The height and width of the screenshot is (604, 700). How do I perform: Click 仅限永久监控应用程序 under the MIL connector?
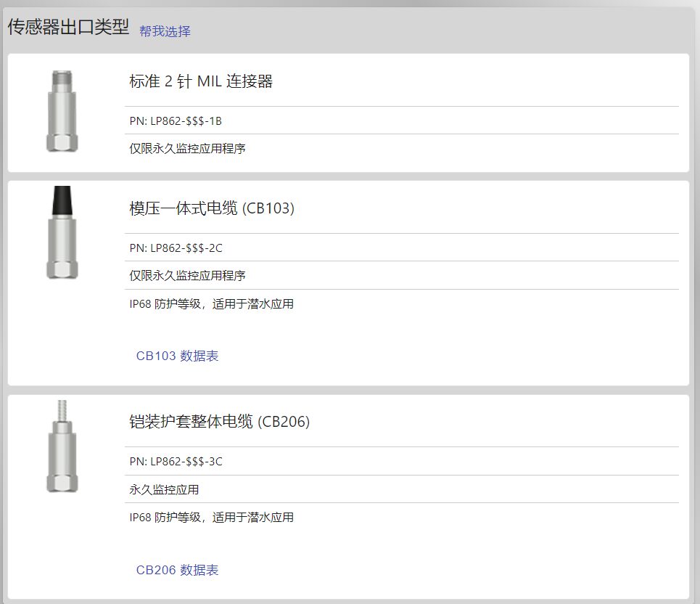(187, 148)
